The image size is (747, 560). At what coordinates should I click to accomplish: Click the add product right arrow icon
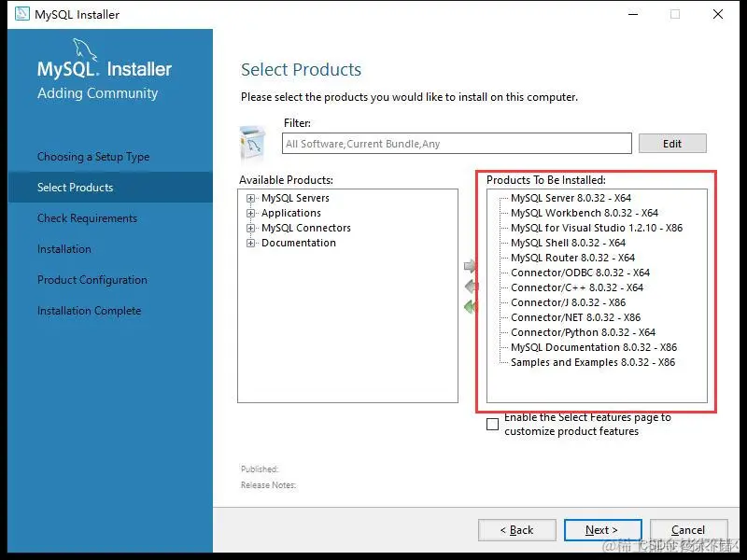pyautogui.click(x=470, y=266)
